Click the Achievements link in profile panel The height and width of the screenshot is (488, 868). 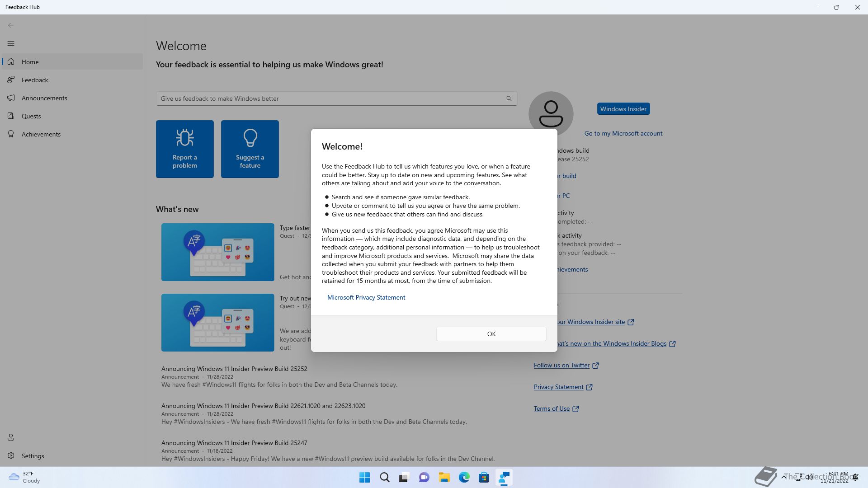[572, 269]
